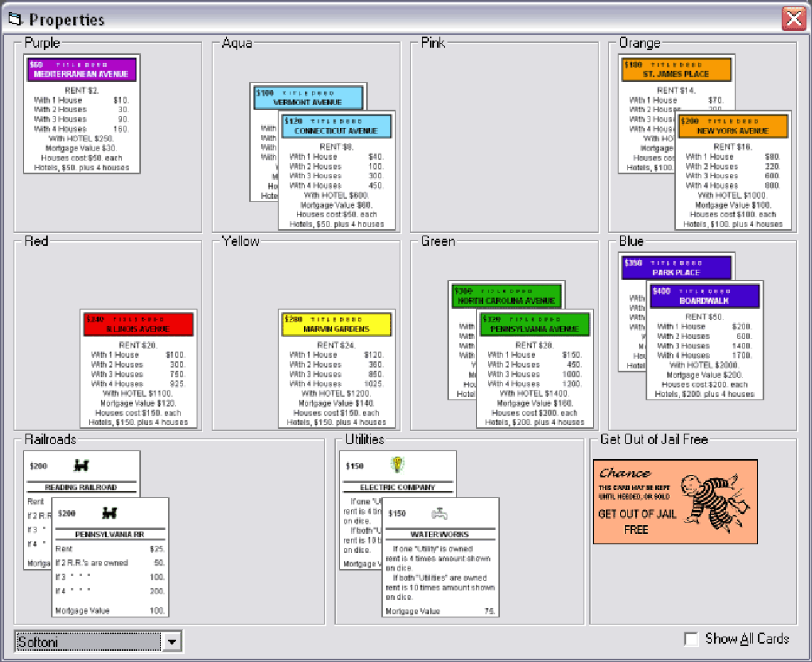This screenshot has height=662, width=812.
Task: Click the 'Pink' group label
Action: click(433, 43)
